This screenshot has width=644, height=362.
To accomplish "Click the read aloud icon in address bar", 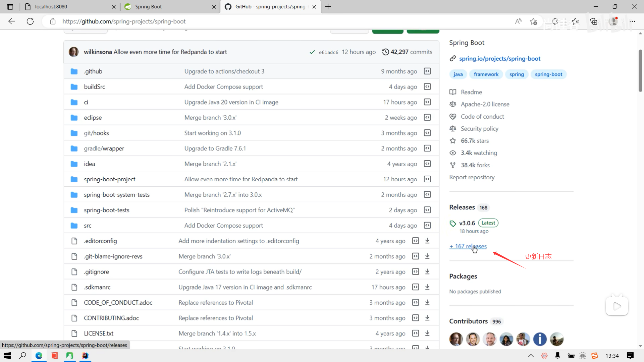I will (x=518, y=21).
